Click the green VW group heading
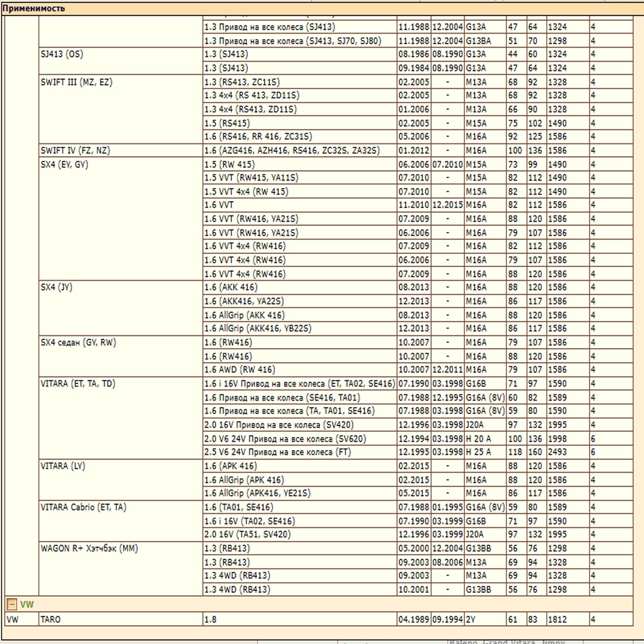 [27, 604]
